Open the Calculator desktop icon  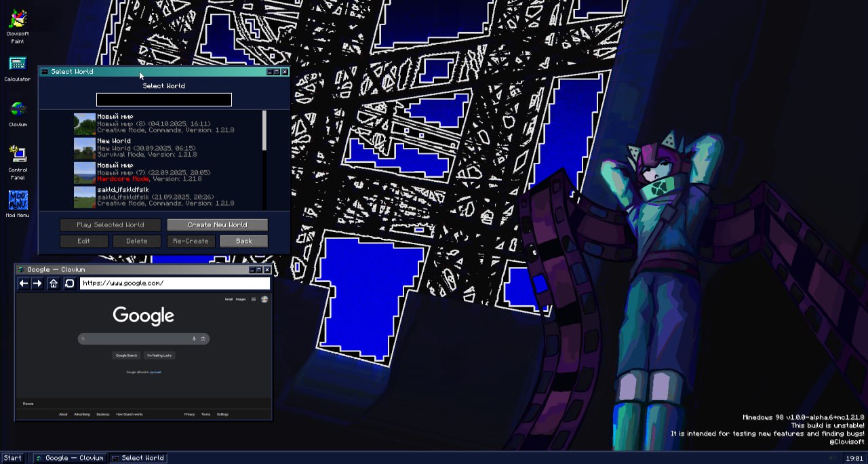(x=18, y=69)
